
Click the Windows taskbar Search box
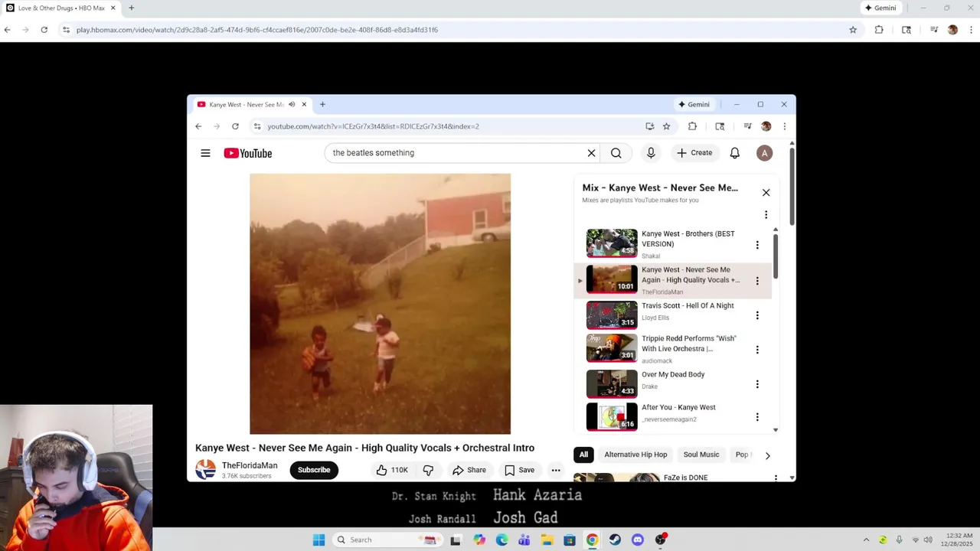point(387,540)
